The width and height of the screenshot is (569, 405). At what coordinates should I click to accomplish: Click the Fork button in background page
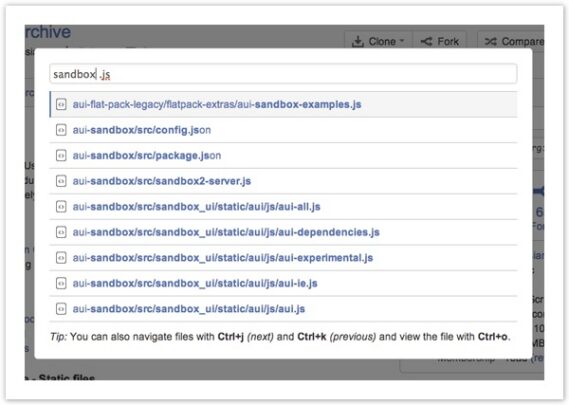pyautogui.click(x=439, y=41)
